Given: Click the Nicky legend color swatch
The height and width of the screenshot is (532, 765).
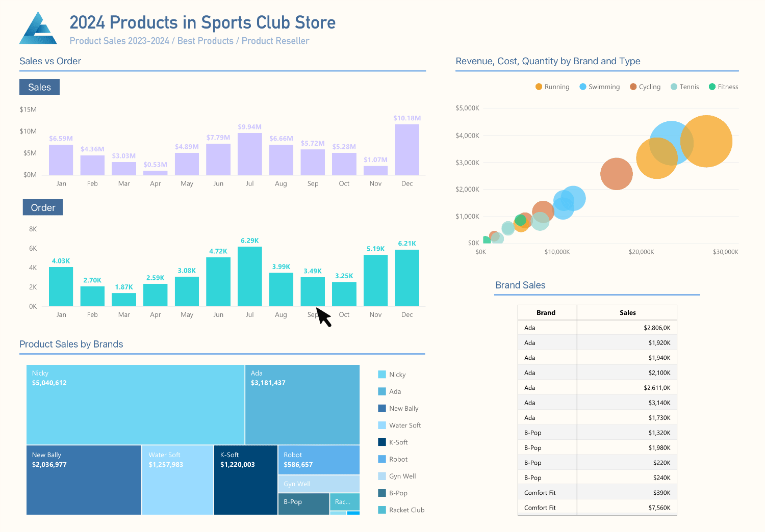Looking at the screenshot, I should pyautogui.click(x=382, y=375).
